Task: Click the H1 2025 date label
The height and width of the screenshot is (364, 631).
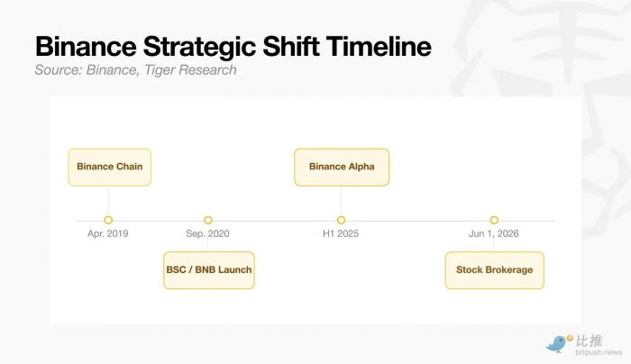Action: coord(341,233)
